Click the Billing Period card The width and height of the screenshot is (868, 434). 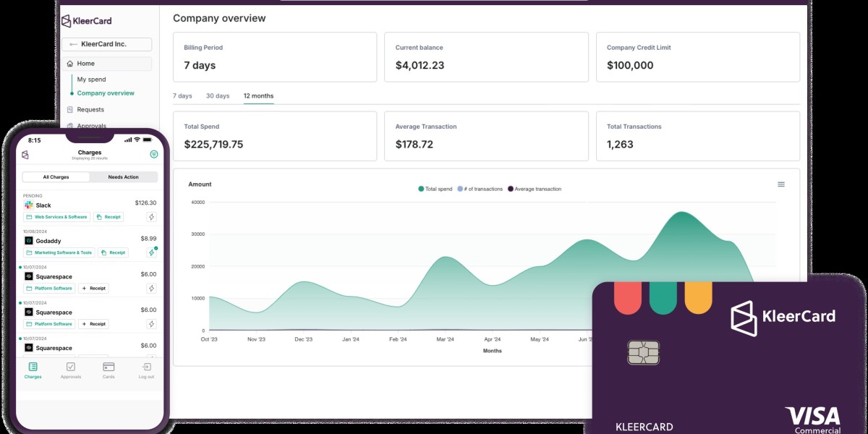[x=275, y=56]
